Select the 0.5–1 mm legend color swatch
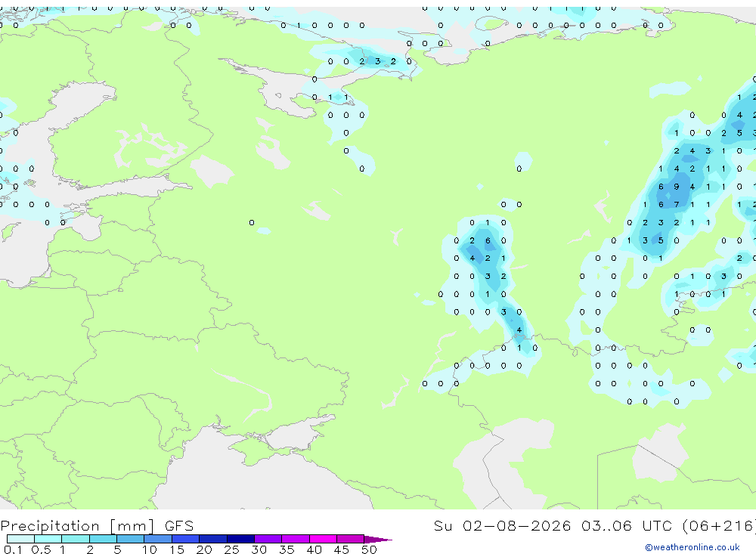The height and width of the screenshot is (554, 756). point(48,539)
